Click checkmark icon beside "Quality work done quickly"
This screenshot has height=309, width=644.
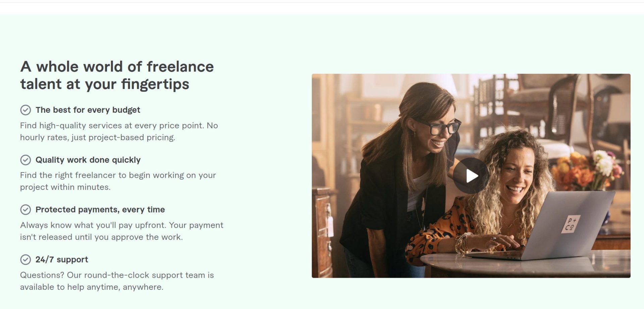point(25,160)
